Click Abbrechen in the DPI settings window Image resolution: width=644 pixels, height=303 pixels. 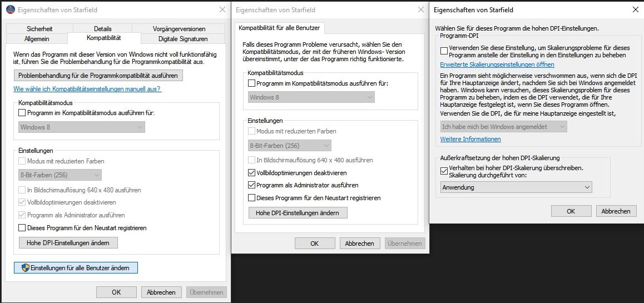click(616, 211)
